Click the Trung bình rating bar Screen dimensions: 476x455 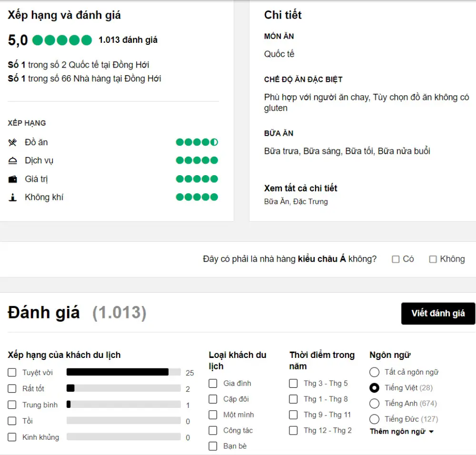pos(124,404)
